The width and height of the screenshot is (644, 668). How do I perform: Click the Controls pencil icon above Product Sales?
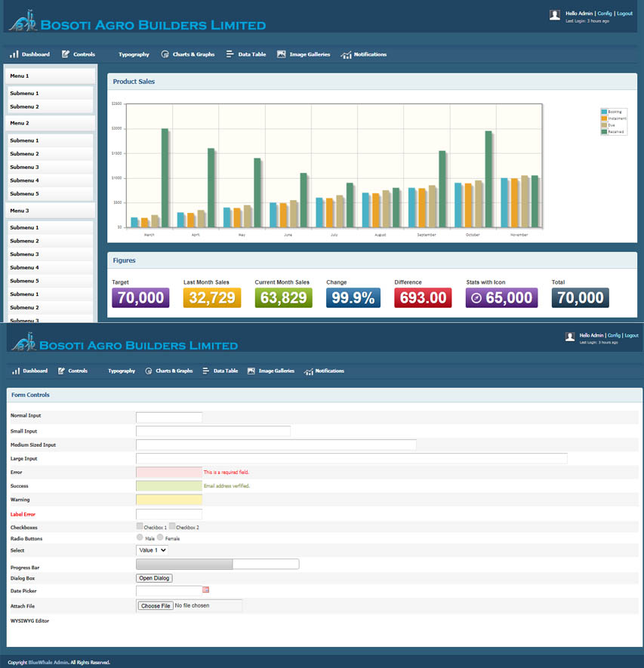click(66, 54)
